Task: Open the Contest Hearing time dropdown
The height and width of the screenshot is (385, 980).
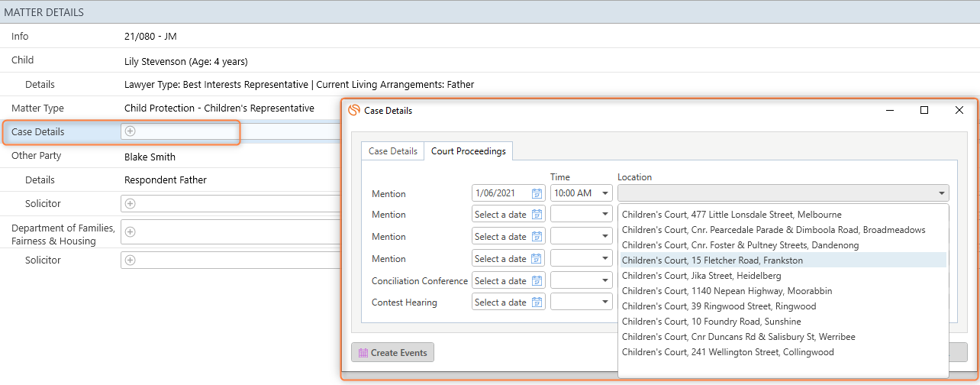Action: pos(605,302)
